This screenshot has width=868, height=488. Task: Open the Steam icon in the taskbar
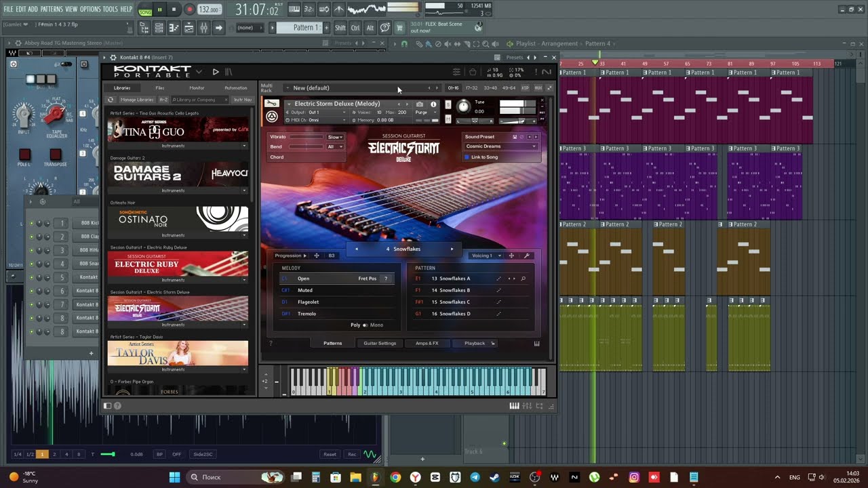coord(494,477)
